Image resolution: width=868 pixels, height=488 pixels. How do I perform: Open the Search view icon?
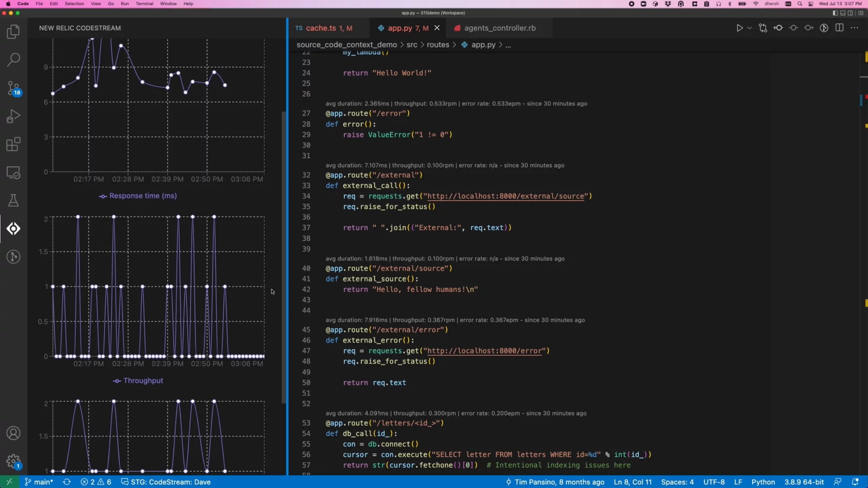14,59
